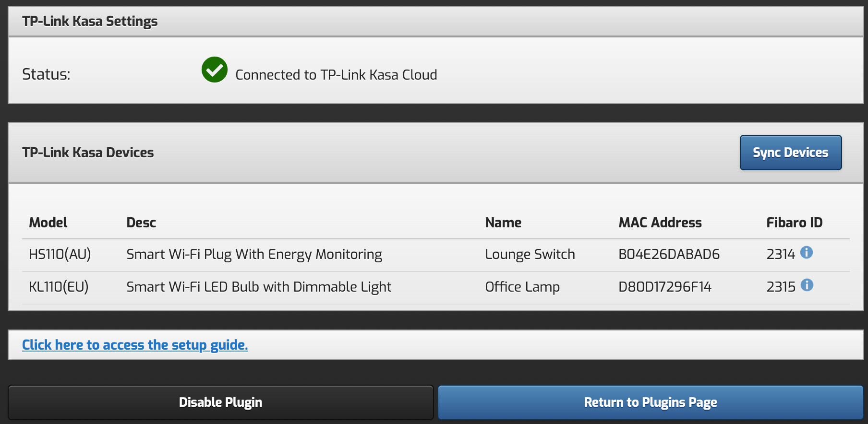Click the info icon beside Fibaro ID 2314
The width and height of the screenshot is (868, 424).
[x=807, y=252]
